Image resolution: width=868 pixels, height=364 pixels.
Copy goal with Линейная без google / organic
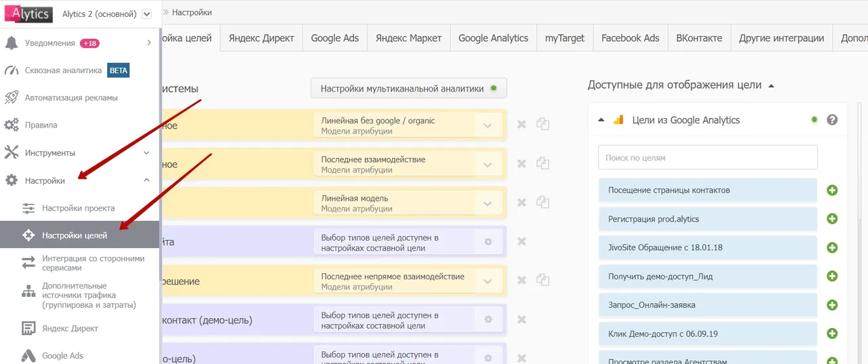pyautogui.click(x=542, y=124)
